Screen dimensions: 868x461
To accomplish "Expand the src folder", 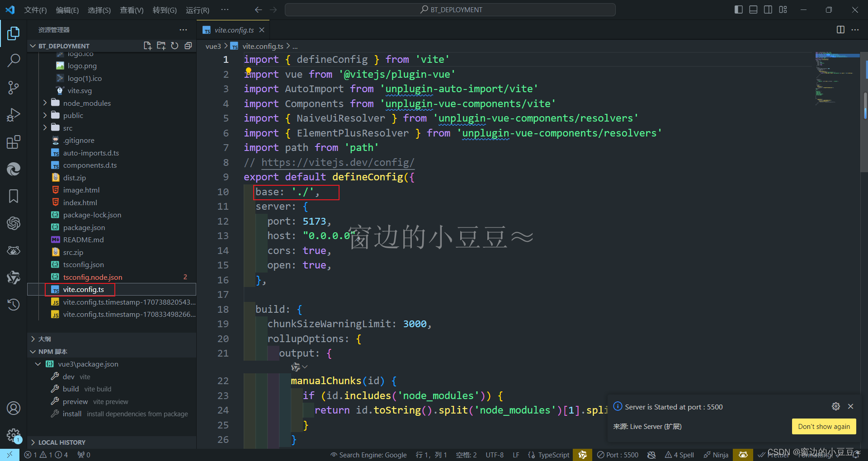I will [x=45, y=128].
